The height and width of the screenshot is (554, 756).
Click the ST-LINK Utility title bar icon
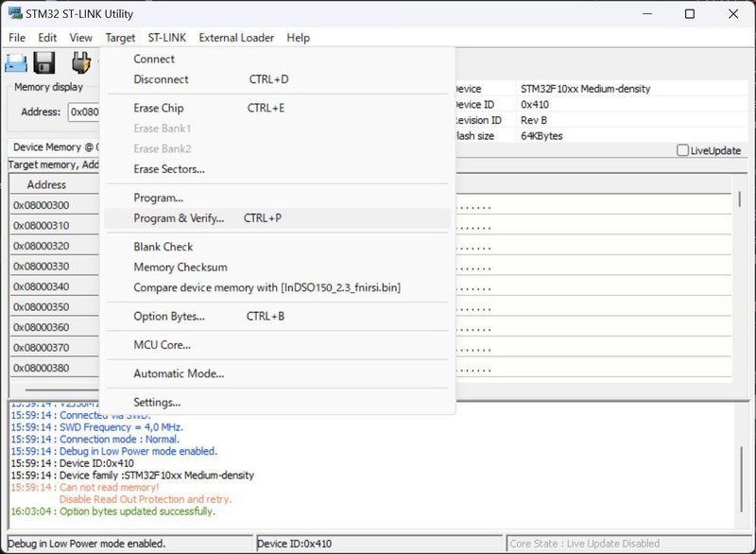15,13
